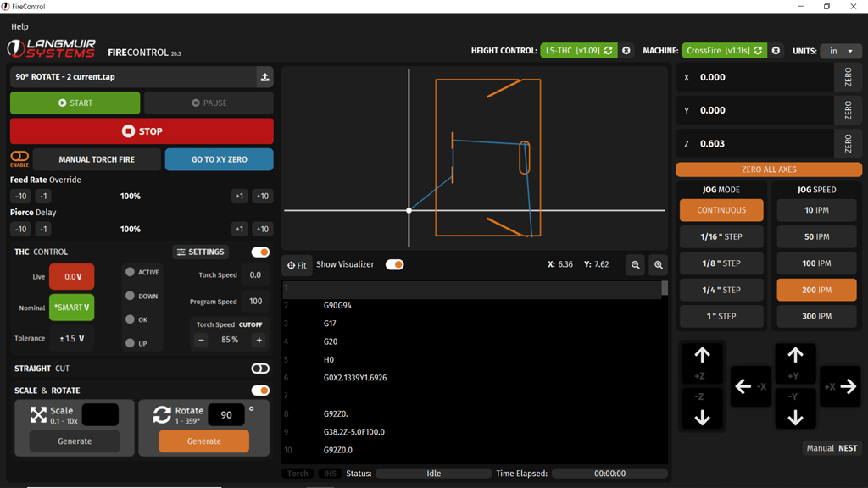The width and height of the screenshot is (868, 488).
Task: Disable the THC Control toggle
Action: [260, 252]
